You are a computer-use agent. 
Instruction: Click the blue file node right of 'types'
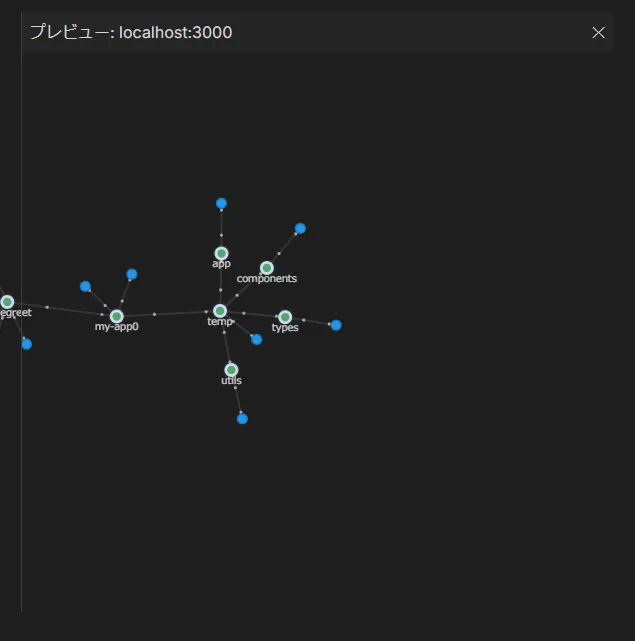coord(336,325)
